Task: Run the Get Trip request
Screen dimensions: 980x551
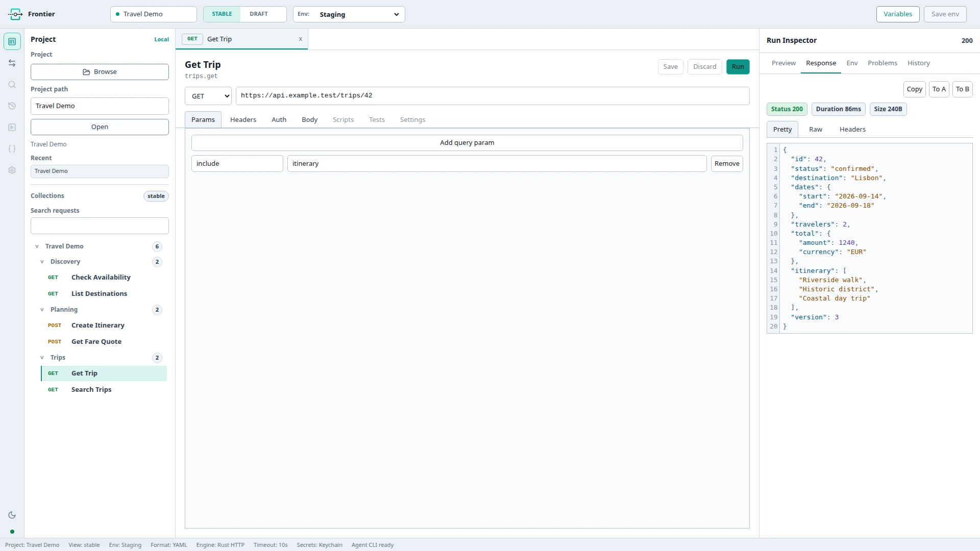Action: (x=738, y=66)
